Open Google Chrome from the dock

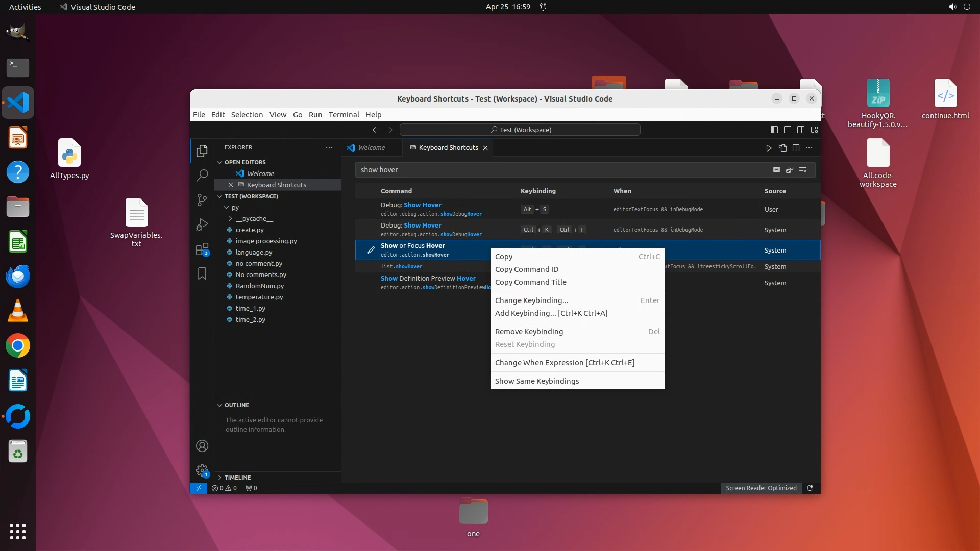coord(18,346)
